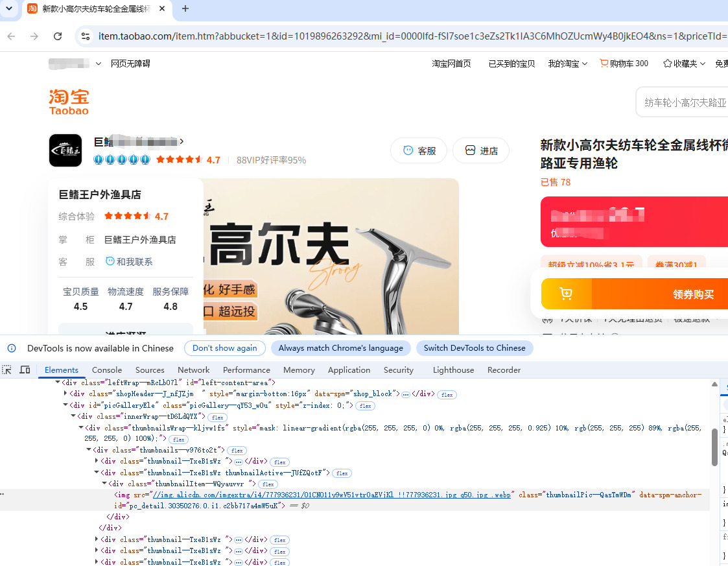The height and width of the screenshot is (566, 728).
Task: Click flex badge on shopHeader line
Action: tap(447, 395)
